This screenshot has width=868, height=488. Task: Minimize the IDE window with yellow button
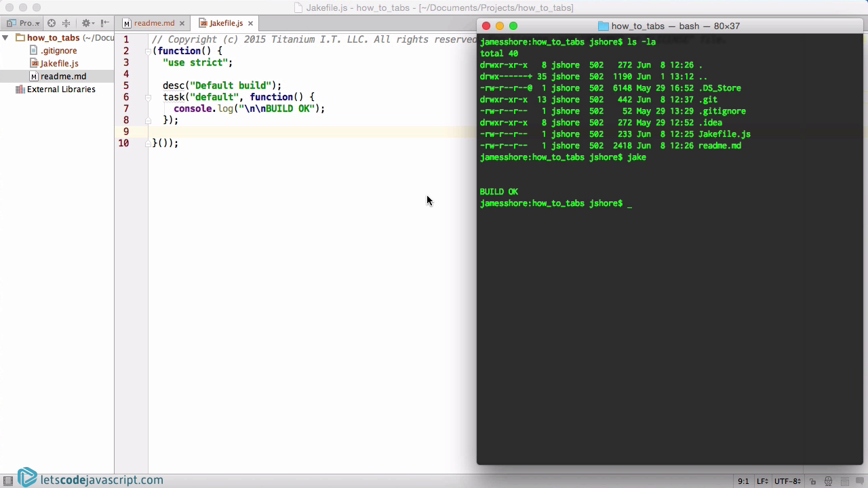(22, 7)
